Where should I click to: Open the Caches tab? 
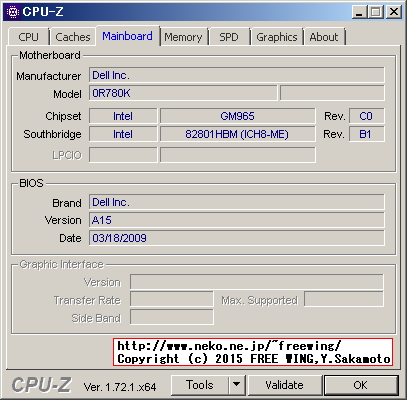point(73,37)
